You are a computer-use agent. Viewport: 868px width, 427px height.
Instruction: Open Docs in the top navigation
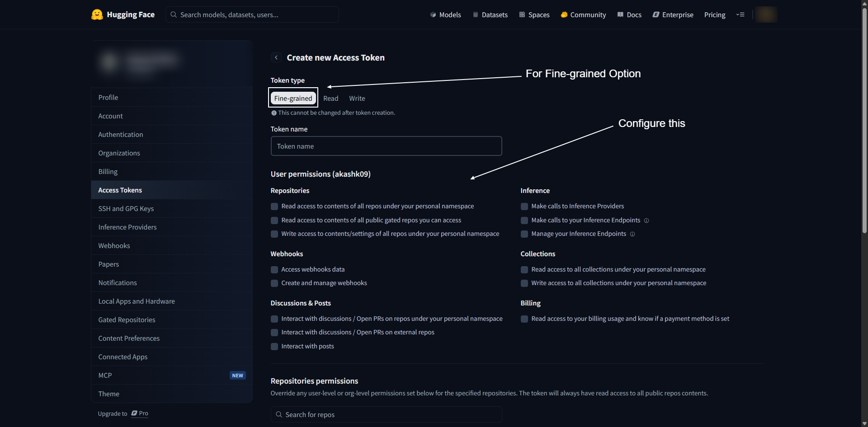pos(629,14)
